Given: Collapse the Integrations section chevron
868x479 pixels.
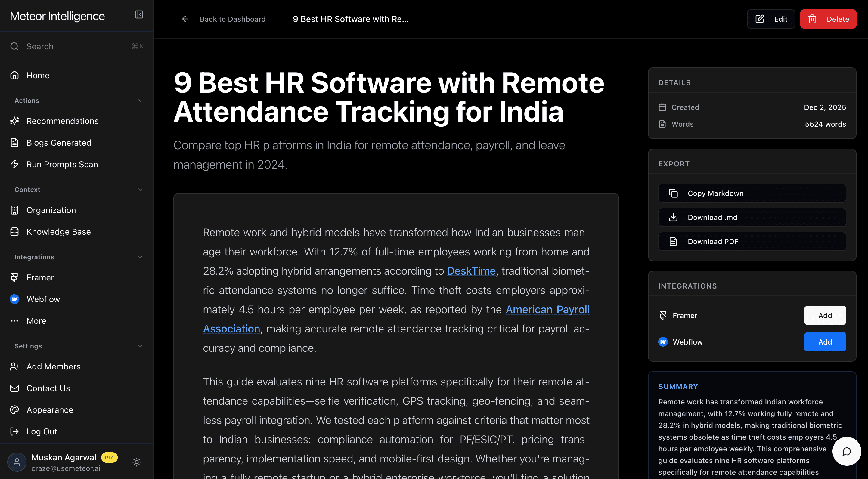Looking at the screenshot, I should pyautogui.click(x=140, y=257).
